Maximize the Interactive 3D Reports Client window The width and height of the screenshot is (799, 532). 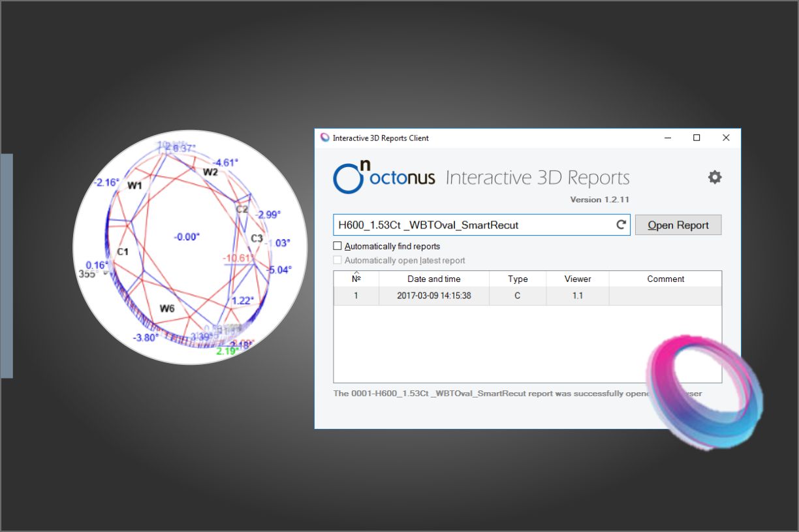(697, 138)
